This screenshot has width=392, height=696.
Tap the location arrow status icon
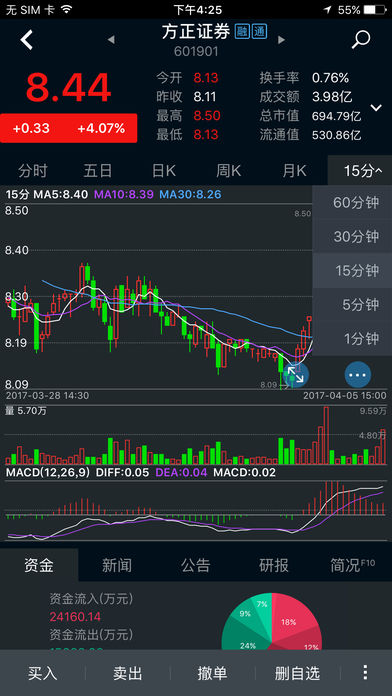tap(328, 9)
